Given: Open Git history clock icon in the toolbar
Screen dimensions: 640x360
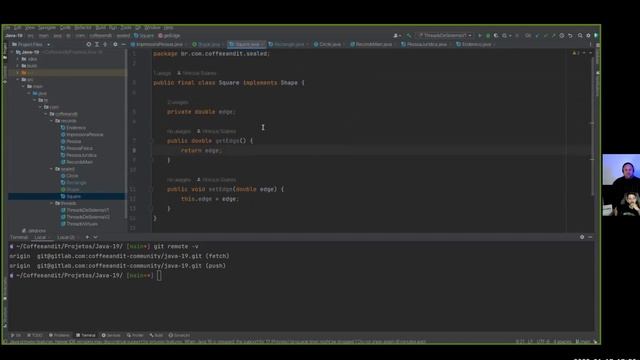Looking at the screenshot, I should click(x=562, y=36).
